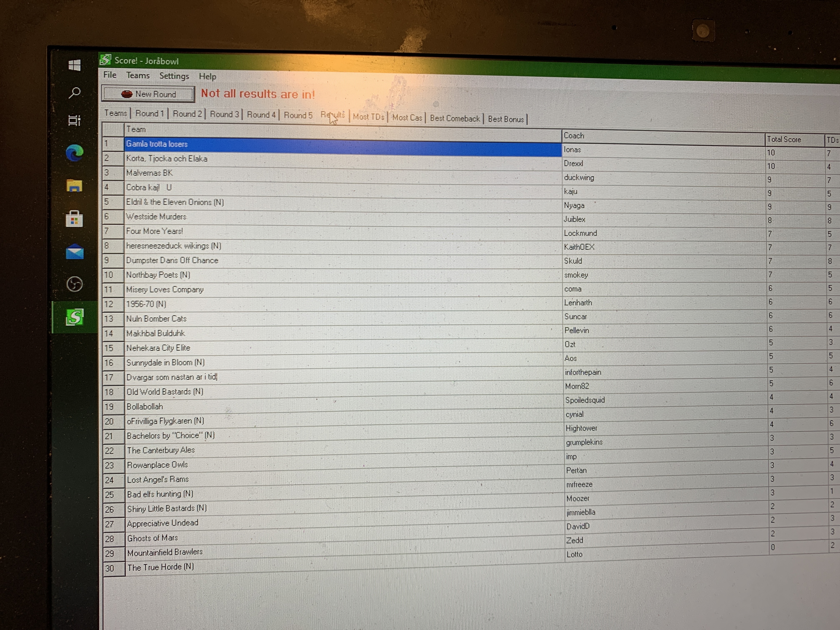Click the OBS Studio taskbar icon
840x630 pixels.
pyautogui.click(x=74, y=284)
